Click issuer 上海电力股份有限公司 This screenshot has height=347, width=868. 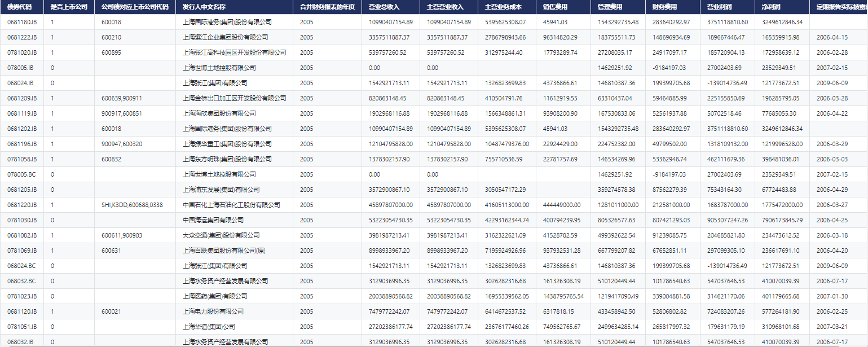pyautogui.click(x=214, y=311)
